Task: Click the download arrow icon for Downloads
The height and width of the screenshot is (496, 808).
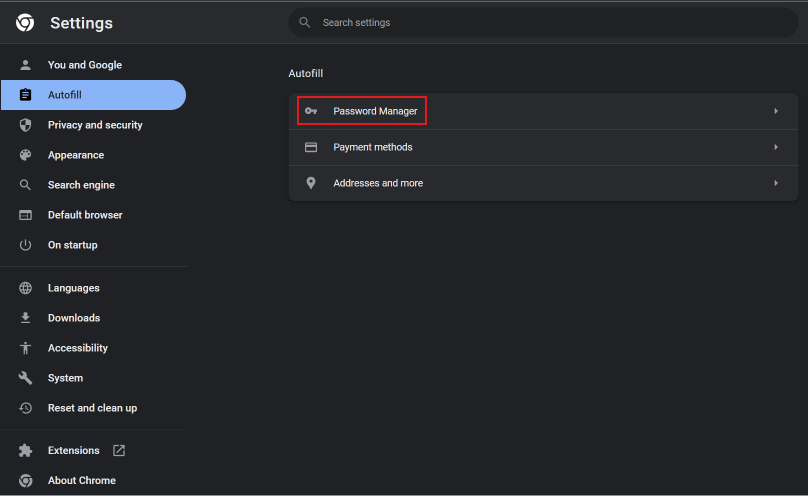Action: tap(25, 318)
